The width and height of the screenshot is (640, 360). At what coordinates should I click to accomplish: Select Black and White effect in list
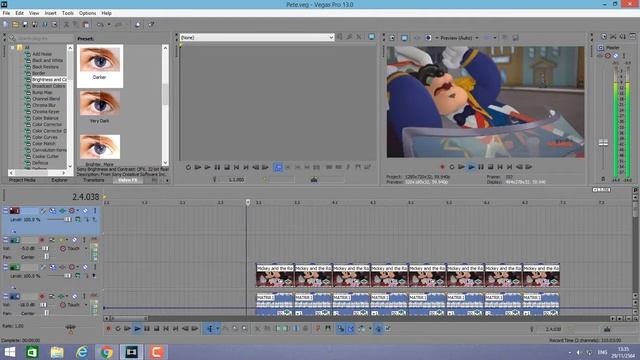(48, 60)
